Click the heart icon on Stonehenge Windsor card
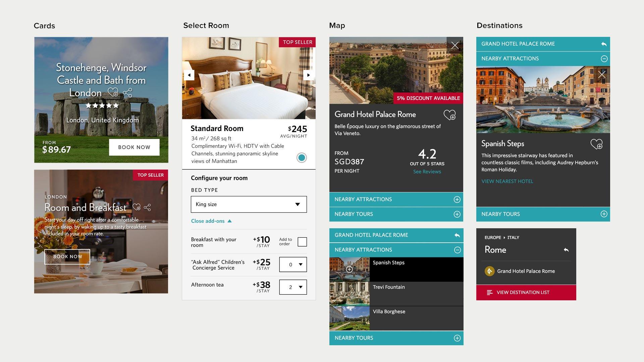This screenshot has height=362, width=644. click(x=113, y=92)
